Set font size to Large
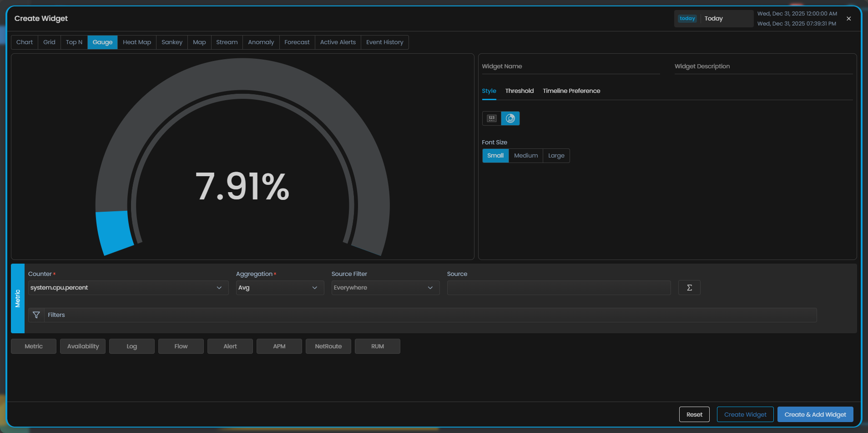 point(556,156)
